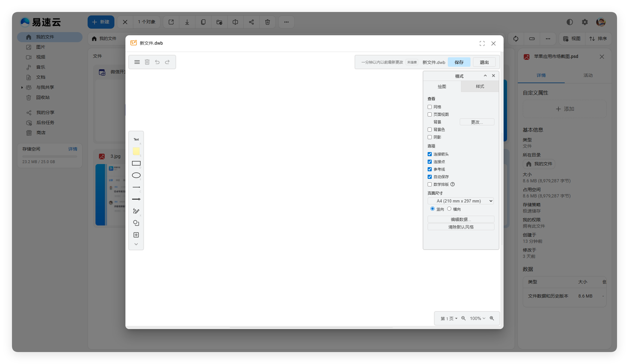Open 后台任务 in the sidebar
The image size is (629, 364).
50,123
